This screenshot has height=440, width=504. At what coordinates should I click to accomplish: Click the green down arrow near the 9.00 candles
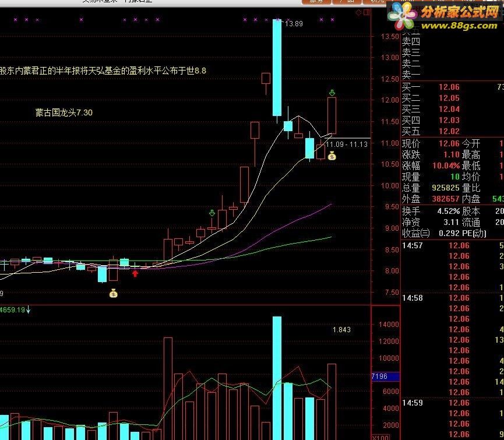click(212, 213)
